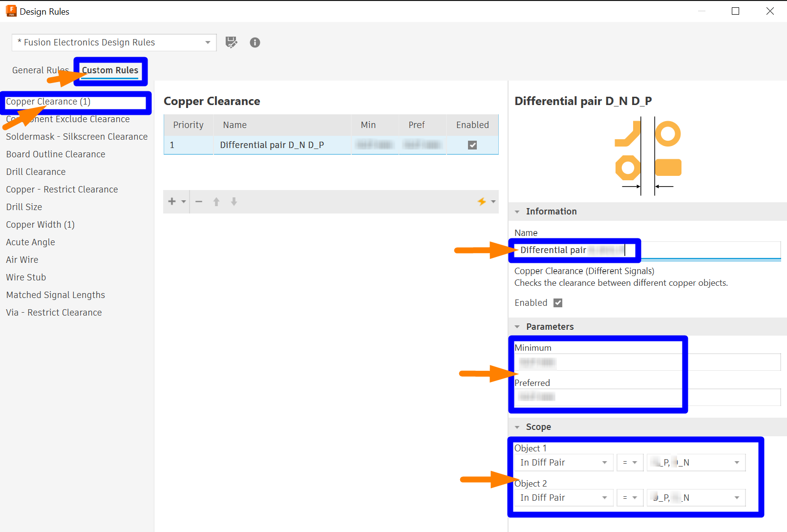
Task: Click the Fusion Design Rules app icon
Action: coord(10,10)
